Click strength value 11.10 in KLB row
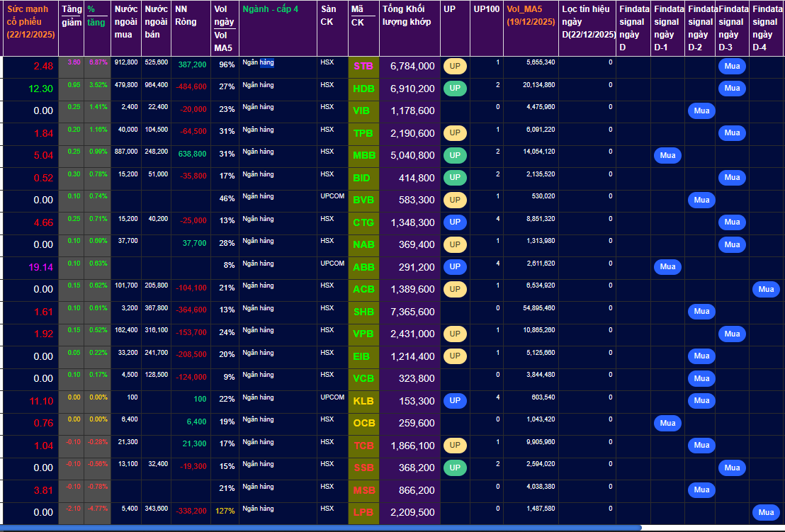785x532 pixels. 41,401
